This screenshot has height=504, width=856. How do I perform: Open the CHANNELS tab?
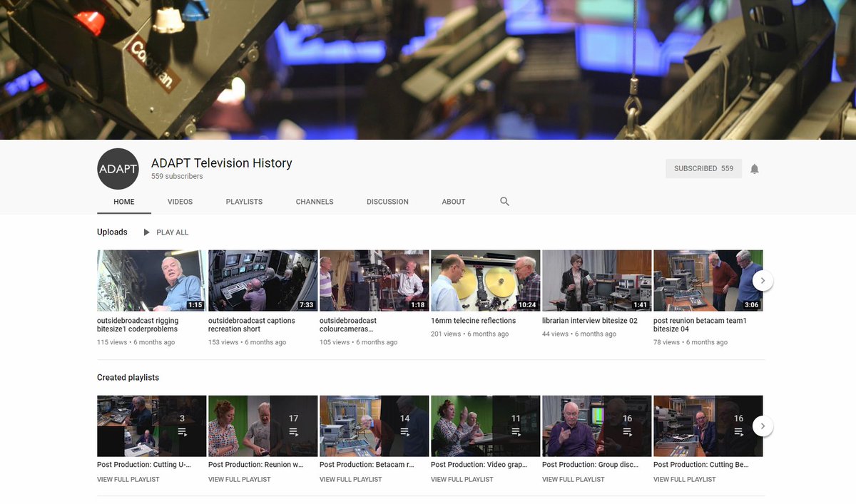click(x=315, y=202)
